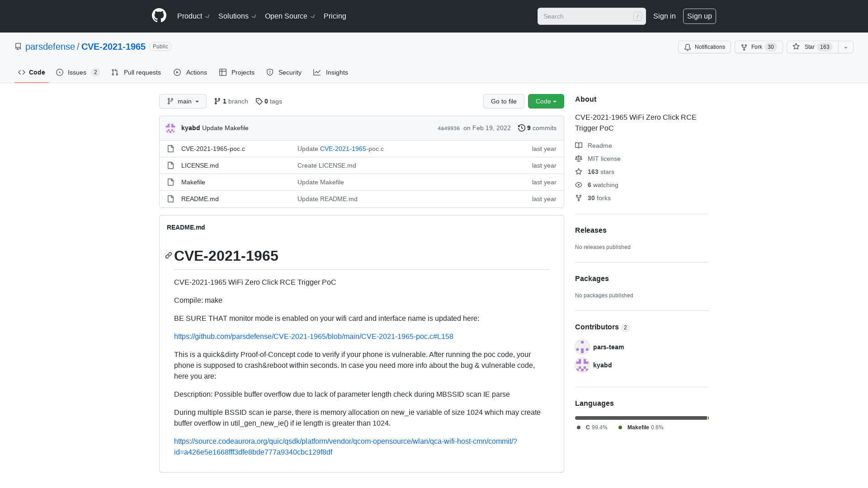Open the Contributors heading link

(x=602, y=327)
